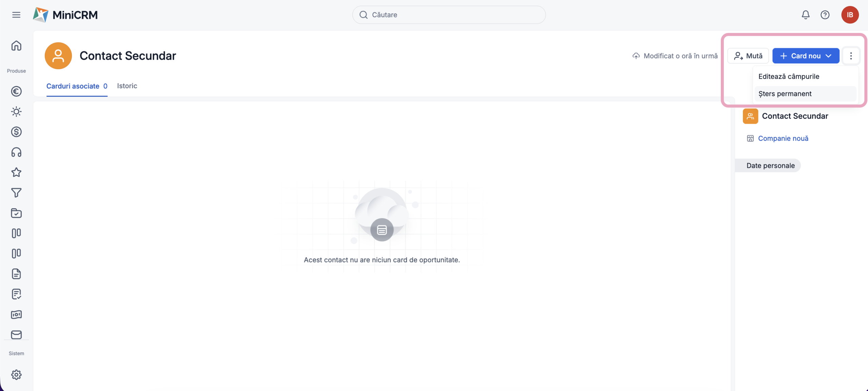Select Editează câmpurile menu entry
Screen dimensions: 868x391
click(x=789, y=77)
